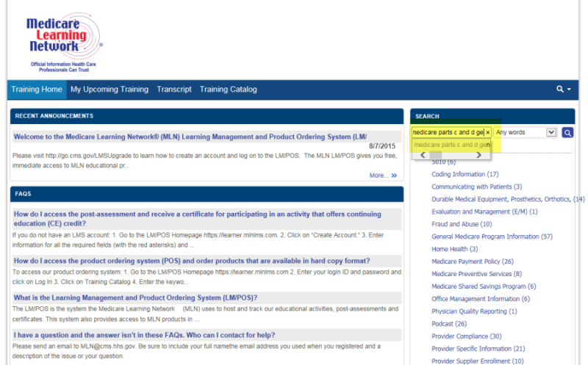The width and height of the screenshot is (588, 365).
Task: Click right arrow in autocomplete scrollbar
Action: coord(478,155)
